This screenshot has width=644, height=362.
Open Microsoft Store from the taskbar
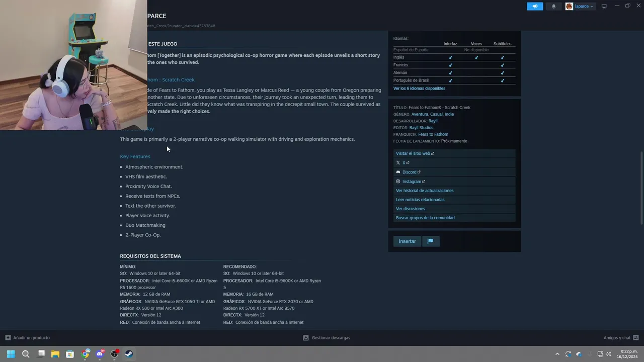(x=70, y=354)
